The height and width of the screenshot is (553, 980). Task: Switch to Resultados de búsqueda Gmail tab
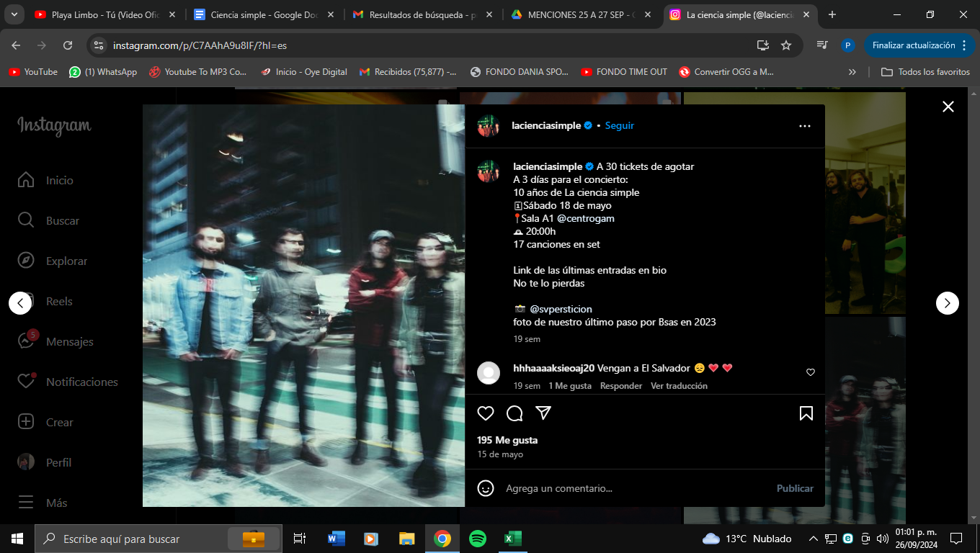click(x=423, y=14)
